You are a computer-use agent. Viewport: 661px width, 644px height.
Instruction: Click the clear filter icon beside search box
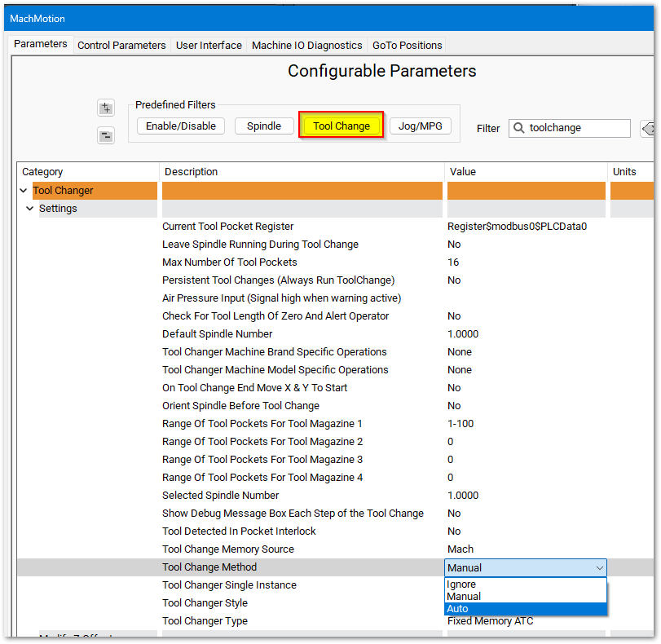[649, 128]
